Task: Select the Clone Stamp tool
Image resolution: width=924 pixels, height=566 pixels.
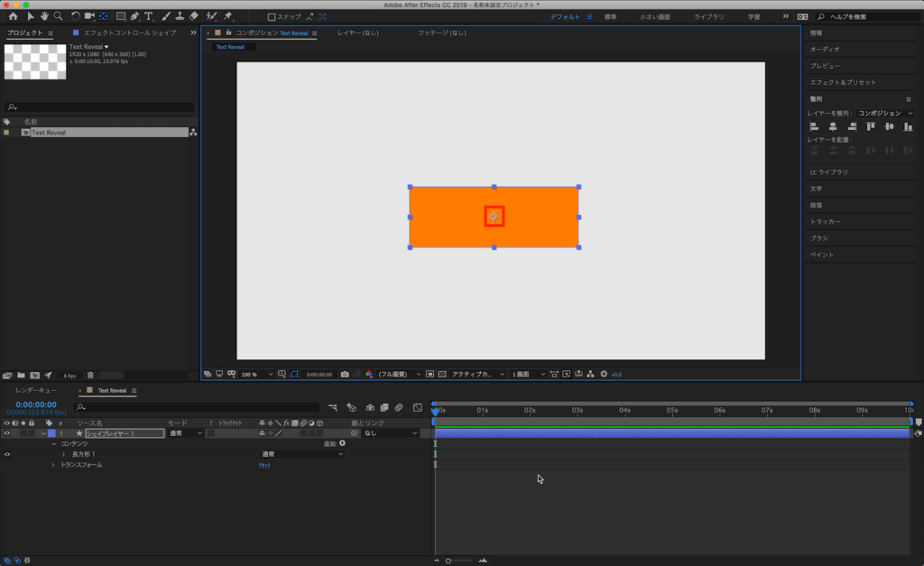Action: point(180,16)
